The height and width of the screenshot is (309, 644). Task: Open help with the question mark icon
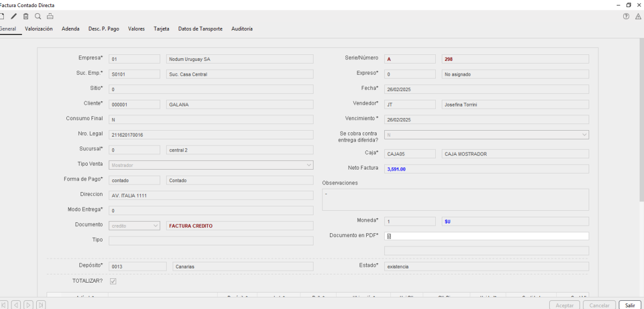[626, 16]
